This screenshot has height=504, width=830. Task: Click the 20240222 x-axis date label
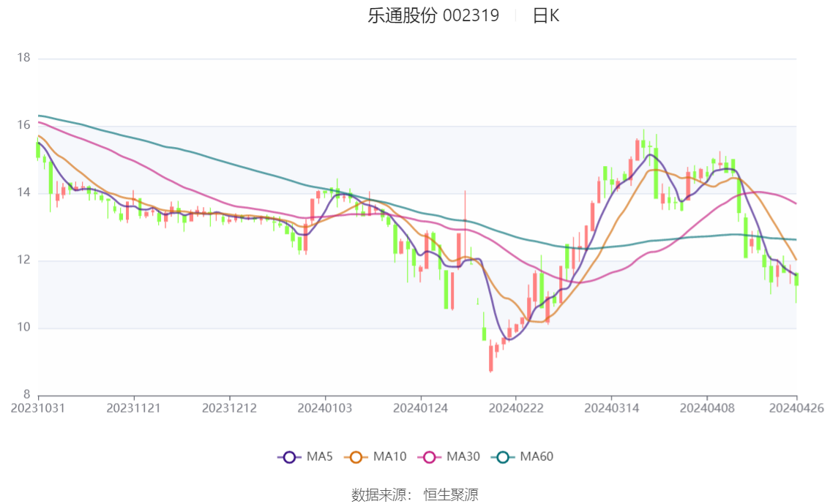pos(515,408)
